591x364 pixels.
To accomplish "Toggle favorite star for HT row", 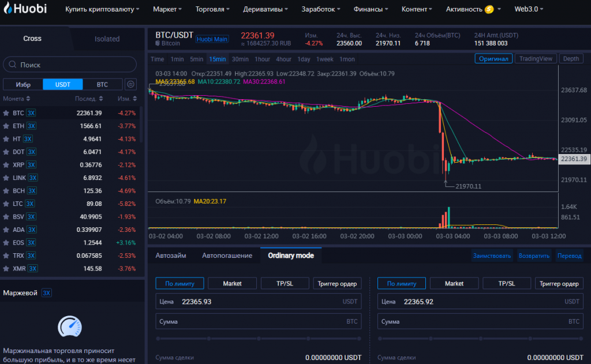I will click(x=6, y=139).
